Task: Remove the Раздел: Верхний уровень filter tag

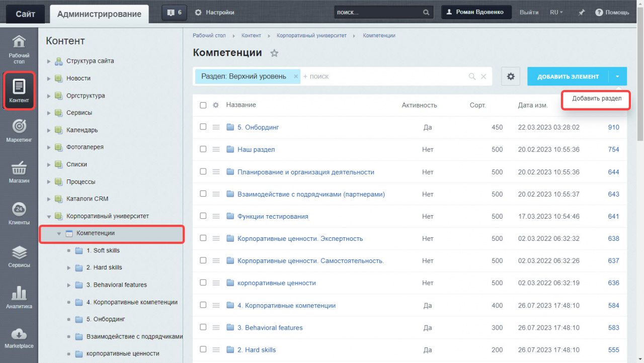Action: (x=296, y=76)
